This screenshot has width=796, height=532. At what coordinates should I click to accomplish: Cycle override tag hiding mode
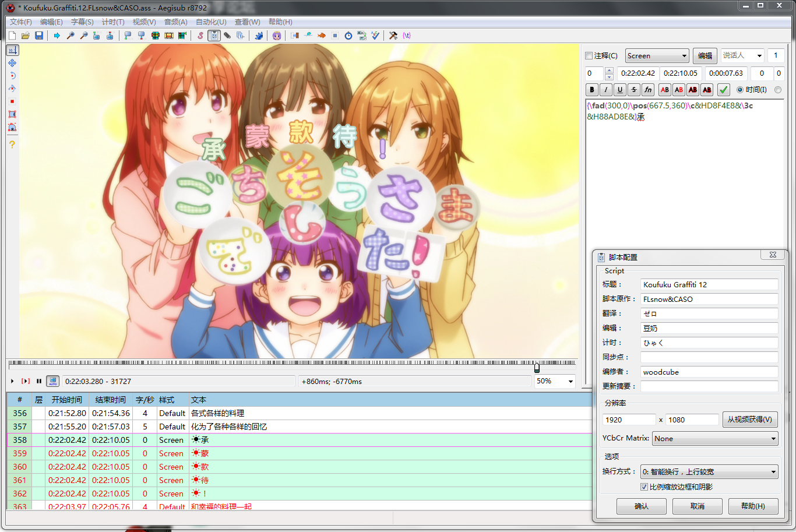point(407,36)
